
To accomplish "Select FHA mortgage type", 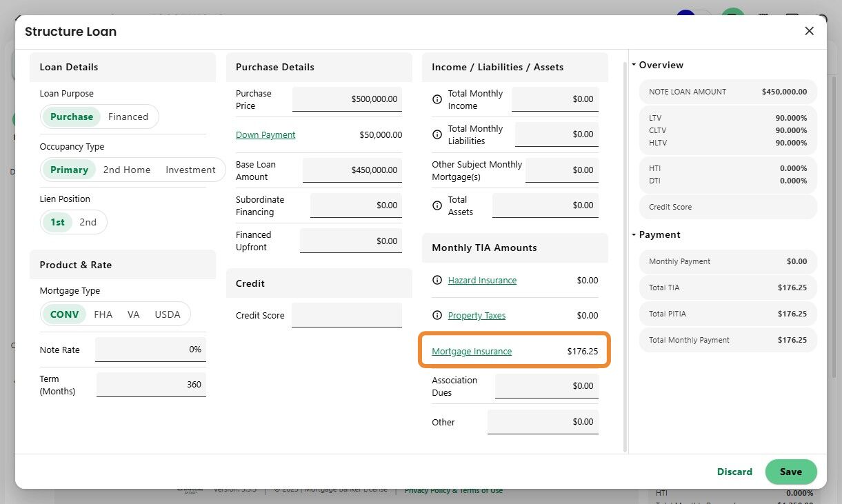I will 103,314.
